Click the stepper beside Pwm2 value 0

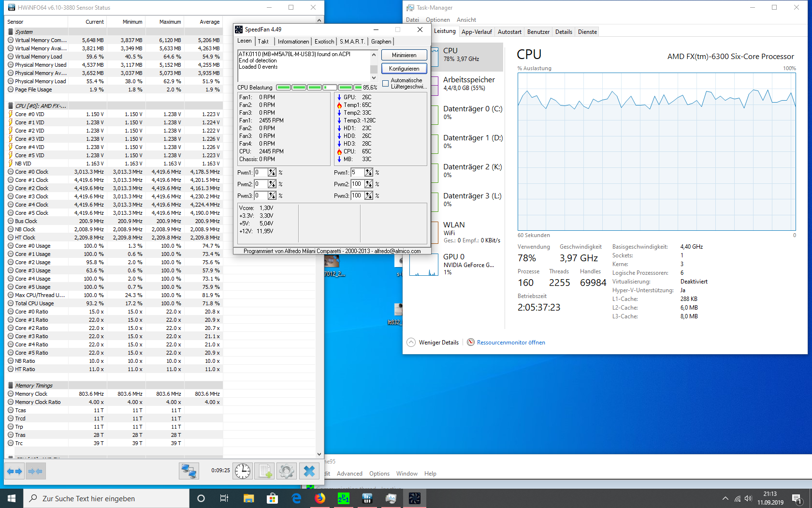pos(272,184)
